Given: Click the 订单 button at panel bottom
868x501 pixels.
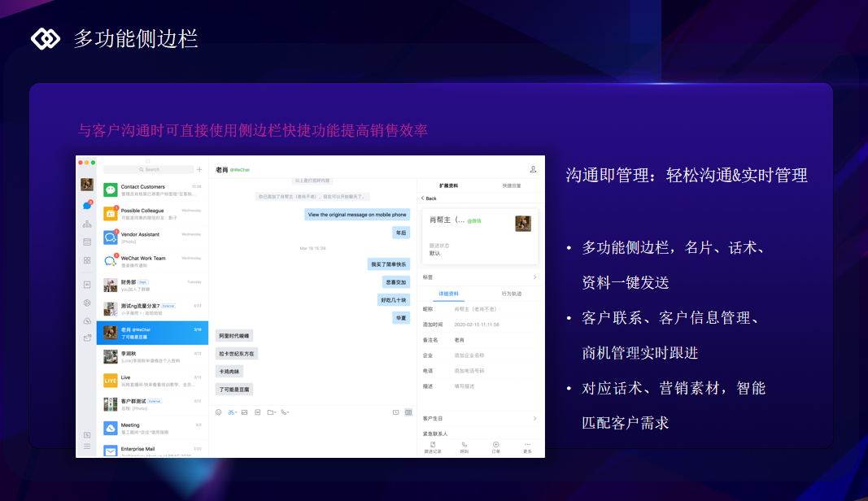Looking at the screenshot, I should click(x=496, y=447).
